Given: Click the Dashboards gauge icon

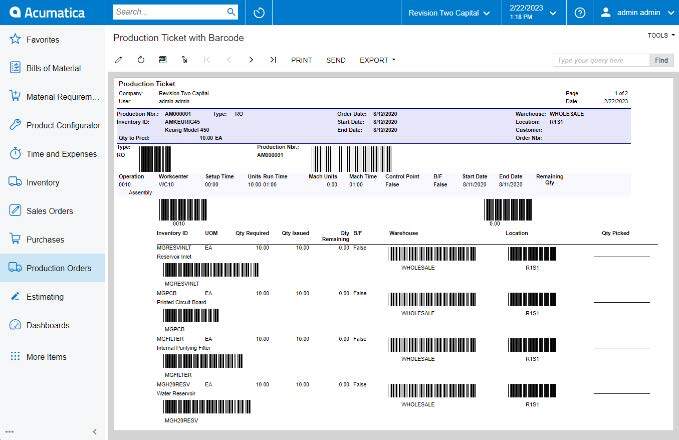Looking at the screenshot, I should coord(15,324).
